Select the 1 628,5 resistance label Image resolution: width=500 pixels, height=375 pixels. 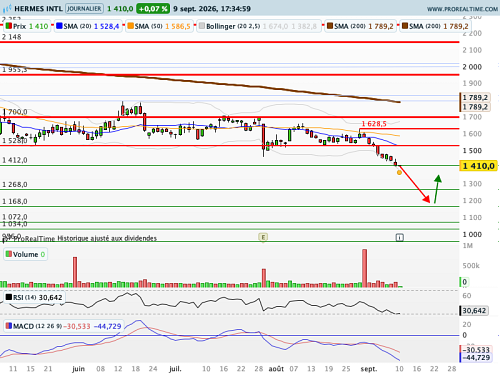374,124
